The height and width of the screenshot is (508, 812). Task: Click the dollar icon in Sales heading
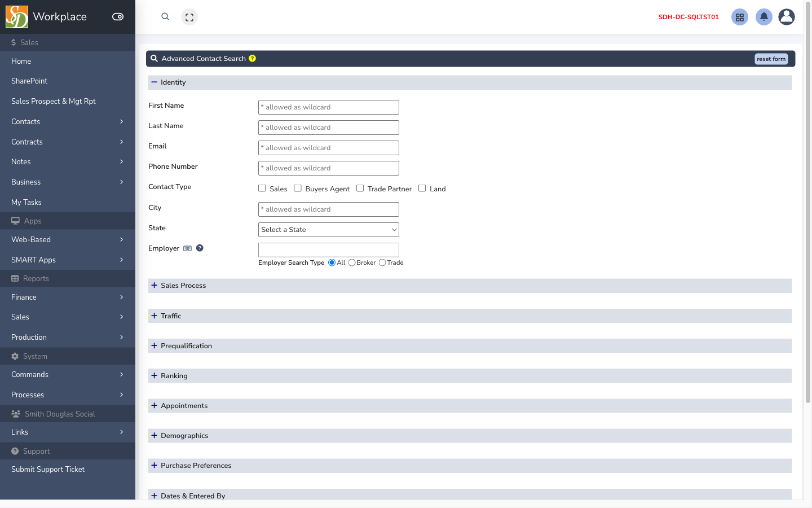pos(14,43)
